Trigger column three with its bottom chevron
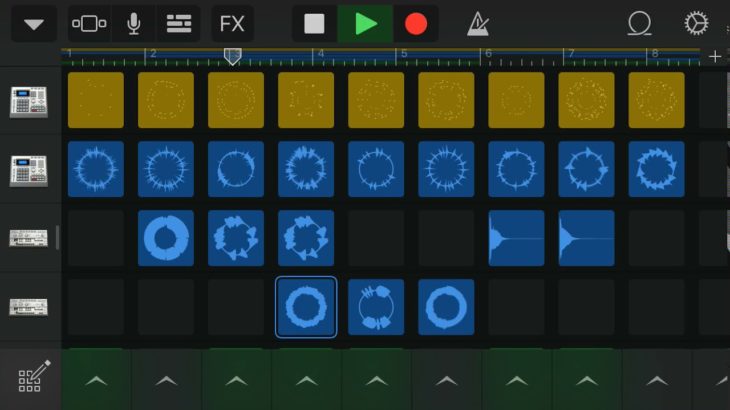 [x=237, y=380]
